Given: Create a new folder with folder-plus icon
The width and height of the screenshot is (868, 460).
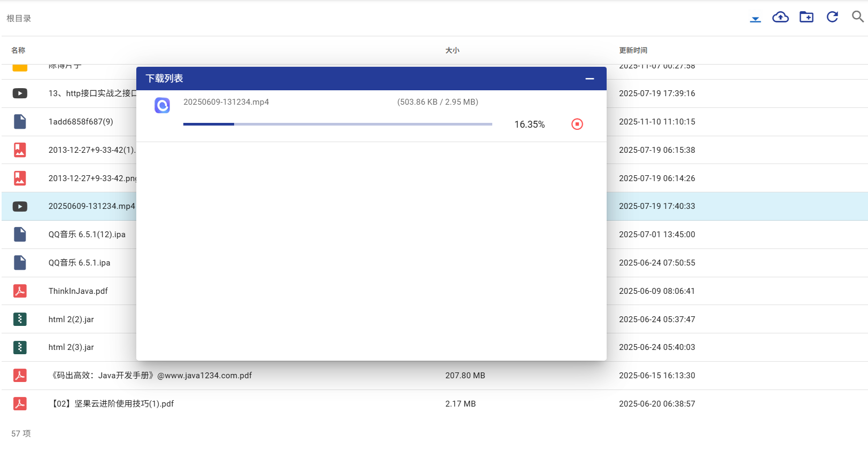Looking at the screenshot, I should (x=806, y=18).
